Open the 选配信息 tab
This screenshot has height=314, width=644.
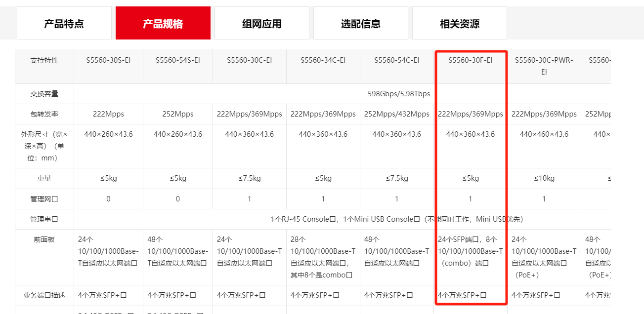(361, 23)
